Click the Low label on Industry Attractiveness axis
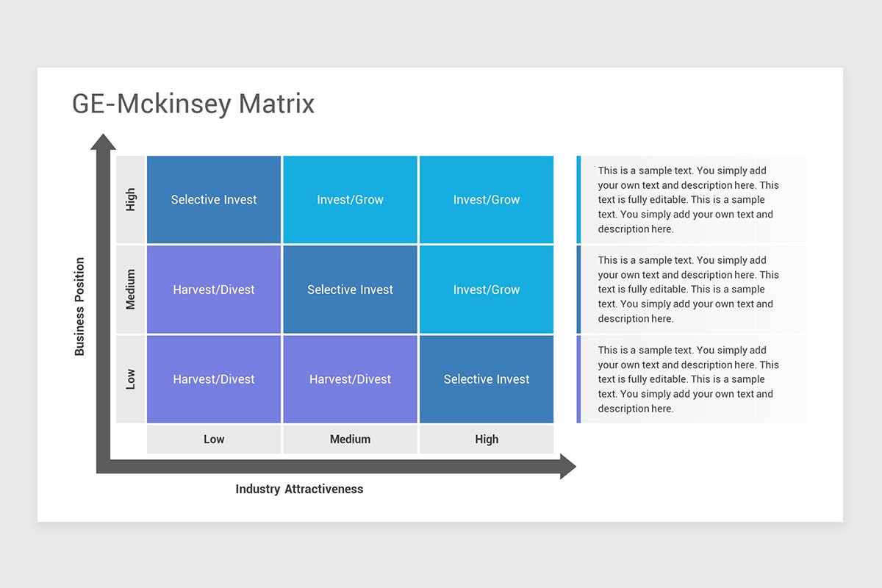Screen dimensions: 882x588 (214, 439)
